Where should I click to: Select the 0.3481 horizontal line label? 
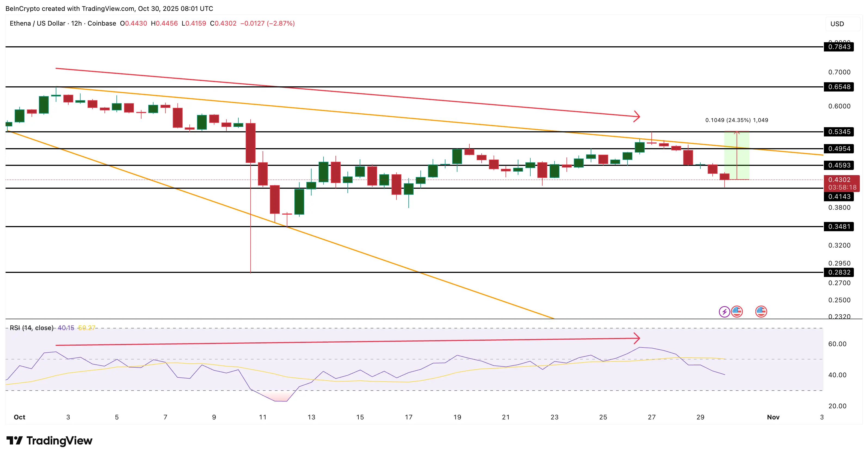click(839, 227)
